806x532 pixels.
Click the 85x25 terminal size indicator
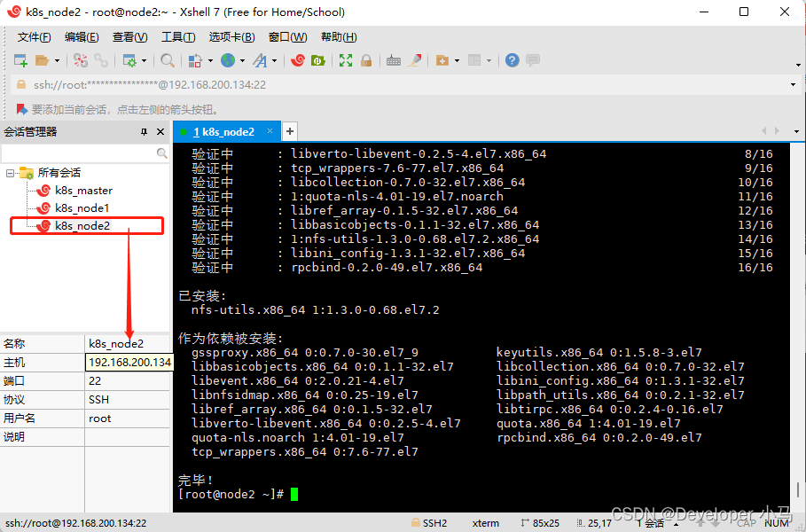tap(540, 523)
